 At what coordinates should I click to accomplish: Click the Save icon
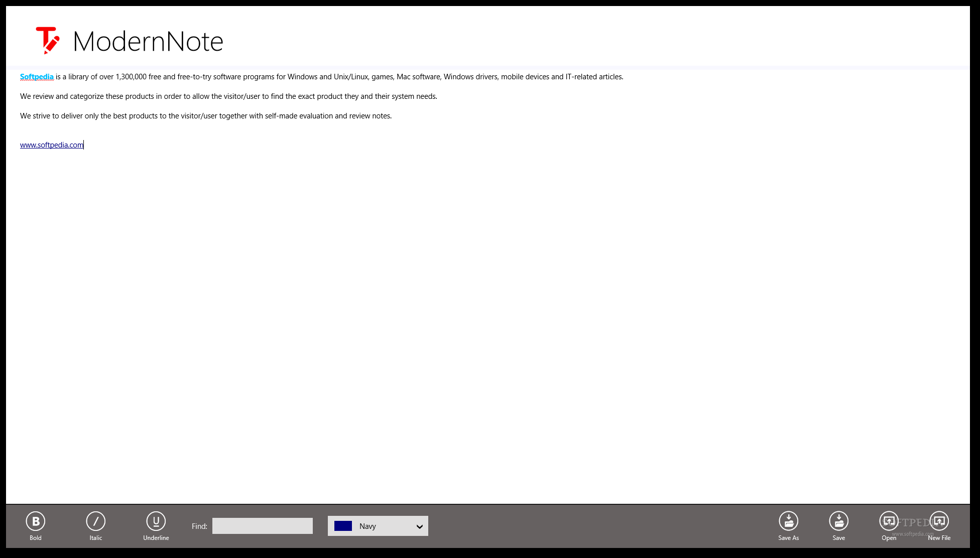coord(839,521)
